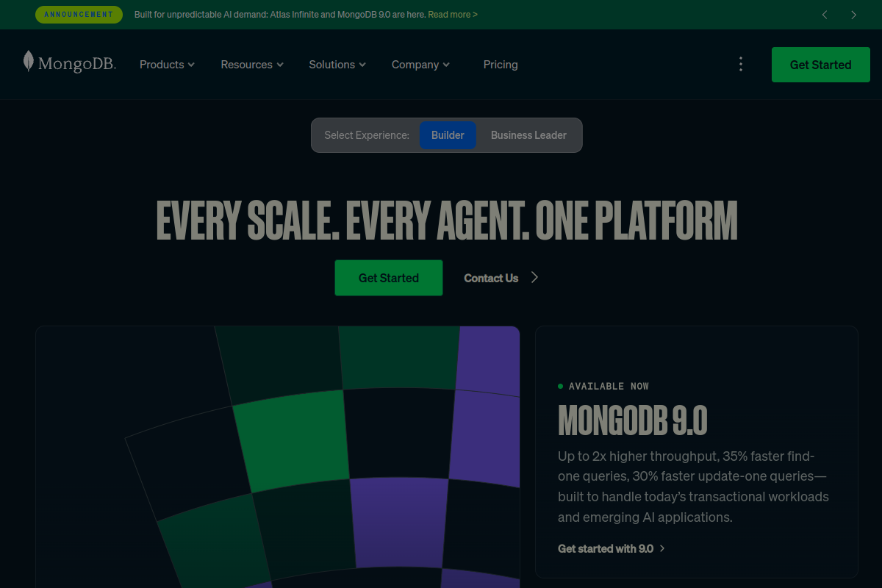
Task: Open the Pricing page
Action: pyautogui.click(x=501, y=65)
